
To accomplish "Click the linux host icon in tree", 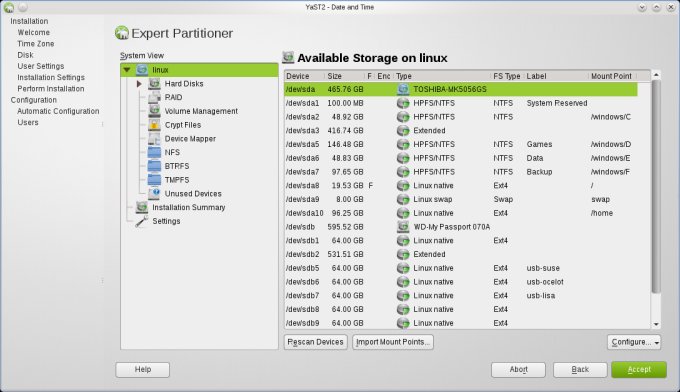I will [142, 70].
